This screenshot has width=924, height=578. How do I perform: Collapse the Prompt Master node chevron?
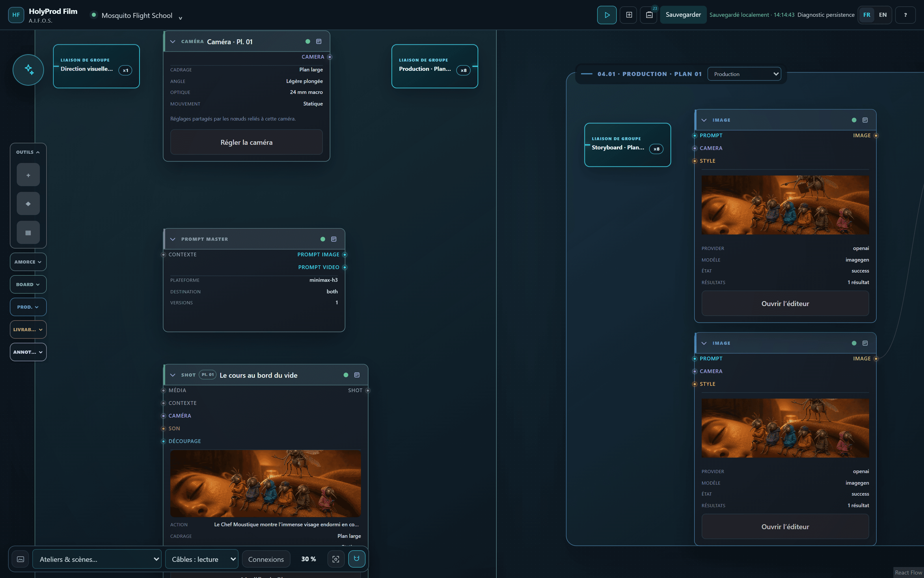pos(173,239)
